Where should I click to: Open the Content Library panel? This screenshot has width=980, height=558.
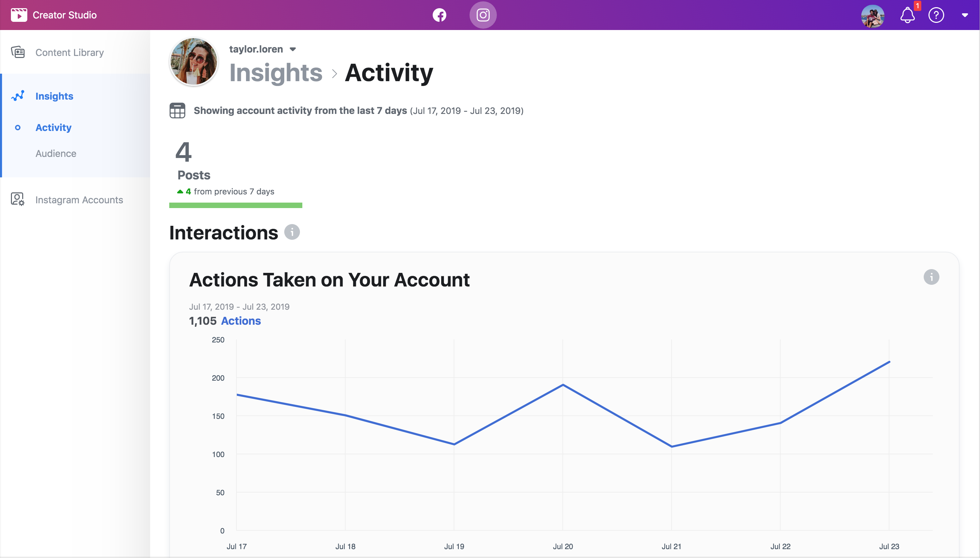coord(69,52)
